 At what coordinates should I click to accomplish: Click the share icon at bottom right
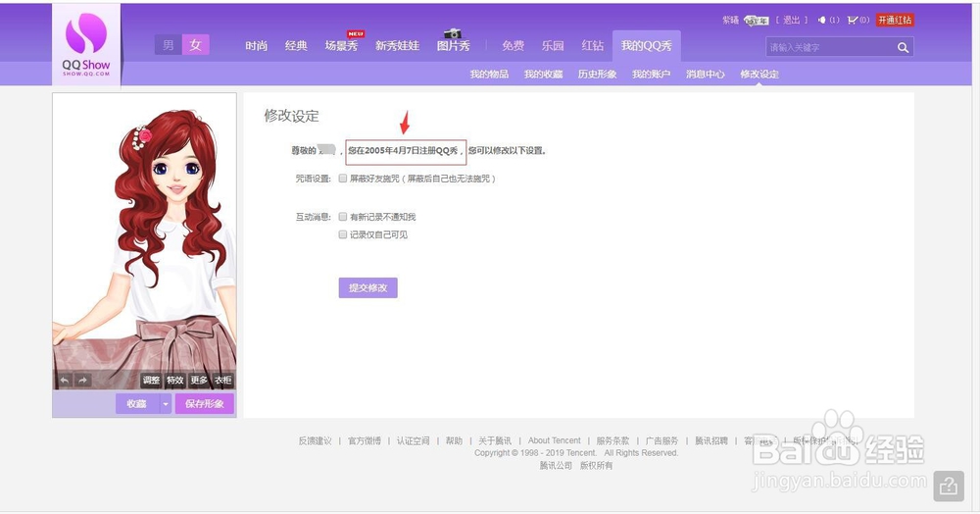949,486
